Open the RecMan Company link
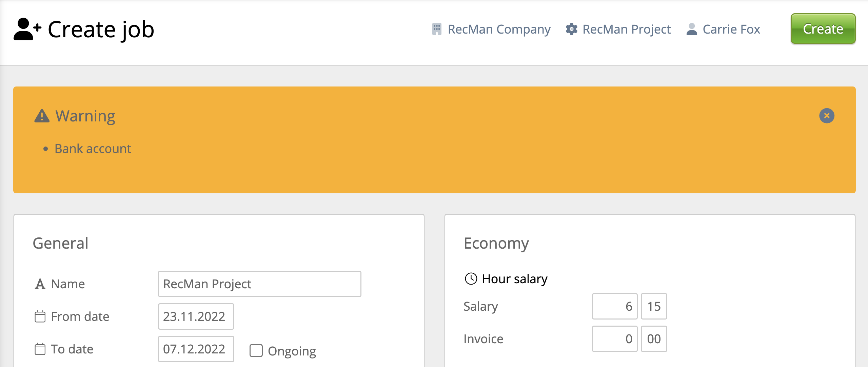Viewport: 868px width, 367px height. tap(499, 29)
